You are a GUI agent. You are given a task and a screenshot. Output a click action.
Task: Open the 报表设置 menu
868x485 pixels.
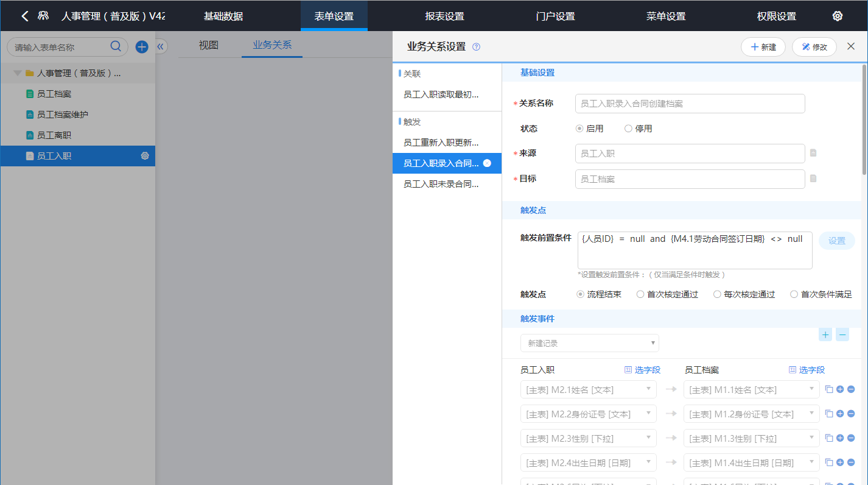click(x=444, y=16)
